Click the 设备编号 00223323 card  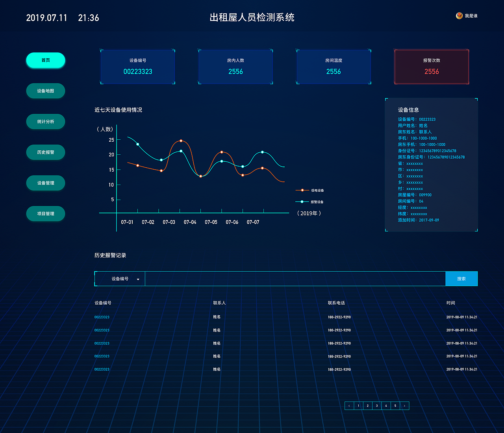point(138,67)
